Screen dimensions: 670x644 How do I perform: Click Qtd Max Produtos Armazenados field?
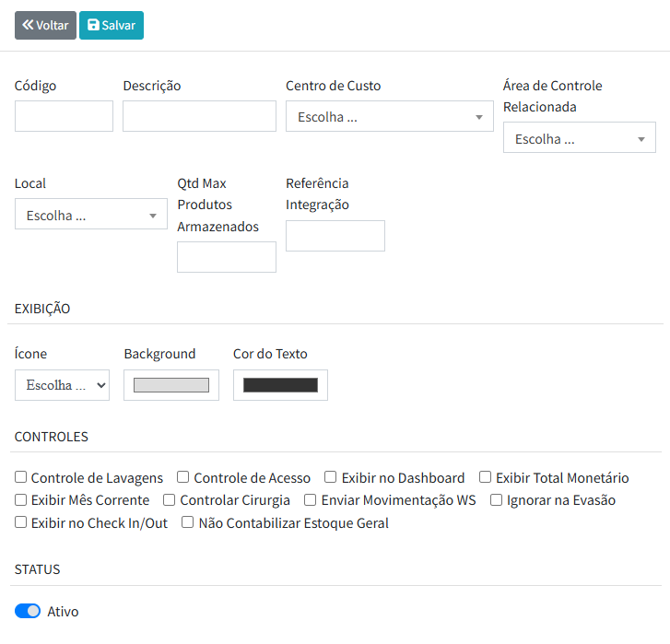tap(226, 257)
